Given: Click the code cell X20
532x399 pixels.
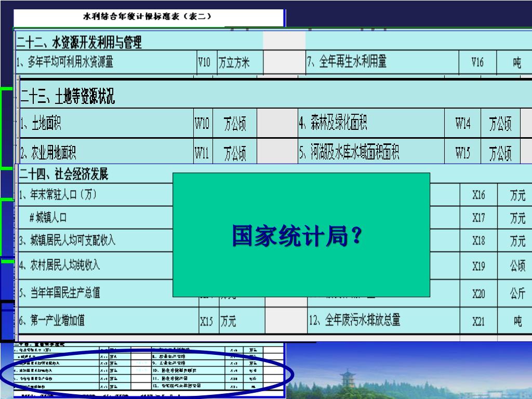Looking at the screenshot, I should [x=478, y=294].
